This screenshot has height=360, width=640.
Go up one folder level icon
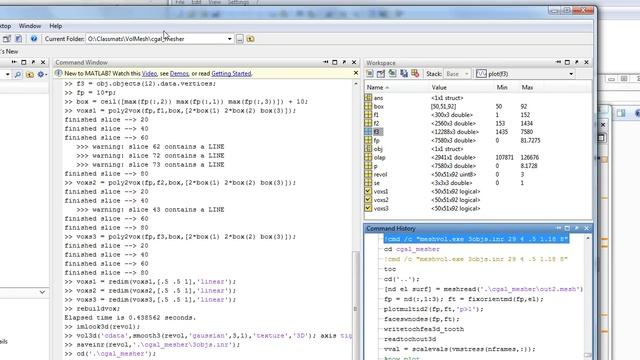point(251,39)
